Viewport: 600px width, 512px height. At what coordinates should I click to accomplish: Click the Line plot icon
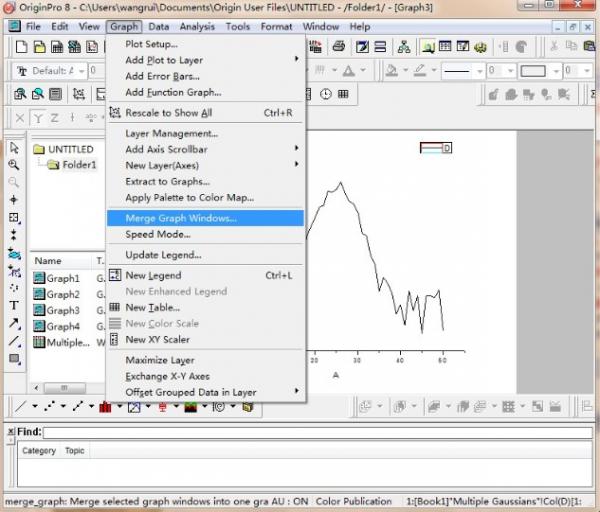pos(21,406)
